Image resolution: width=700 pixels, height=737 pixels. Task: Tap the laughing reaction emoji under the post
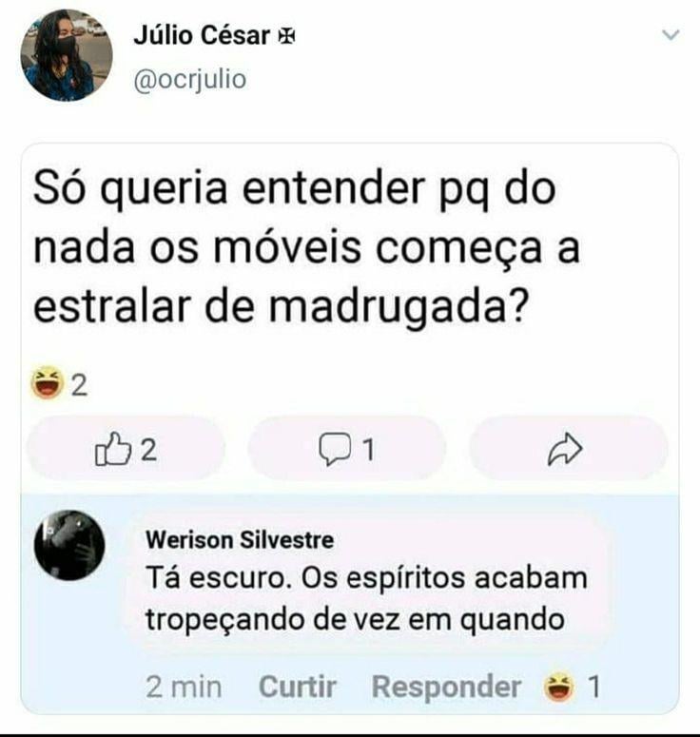(47, 382)
